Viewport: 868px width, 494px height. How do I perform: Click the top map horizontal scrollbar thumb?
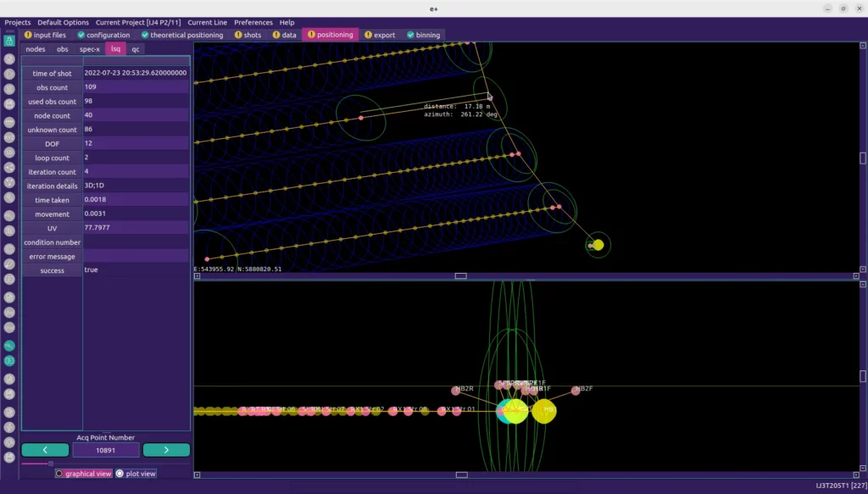[460, 276]
